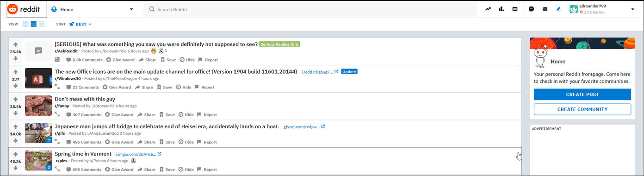Click the Create Community button
644x176 pixels.
point(582,109)
